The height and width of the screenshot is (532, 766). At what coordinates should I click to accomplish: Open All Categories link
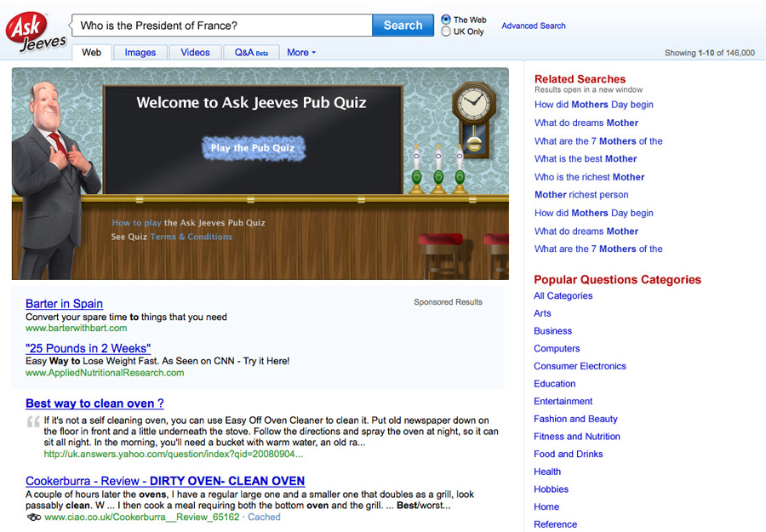click(563, 295)
